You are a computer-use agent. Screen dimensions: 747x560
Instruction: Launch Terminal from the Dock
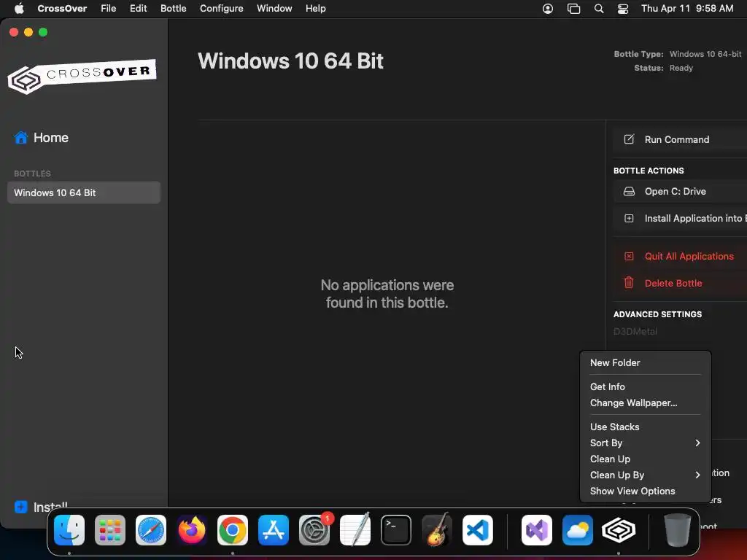point(396,530)
